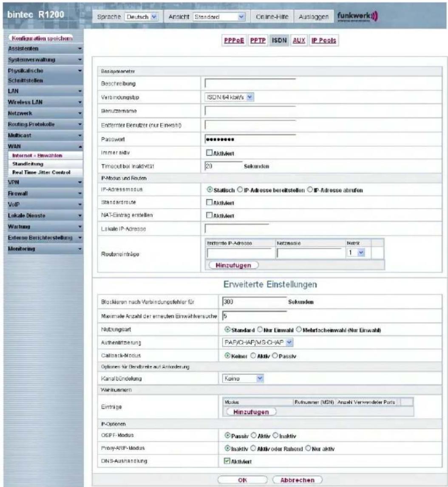Enable the Immer aktiv checkbox
Screen dimensions: 448x487
[209, 153]
